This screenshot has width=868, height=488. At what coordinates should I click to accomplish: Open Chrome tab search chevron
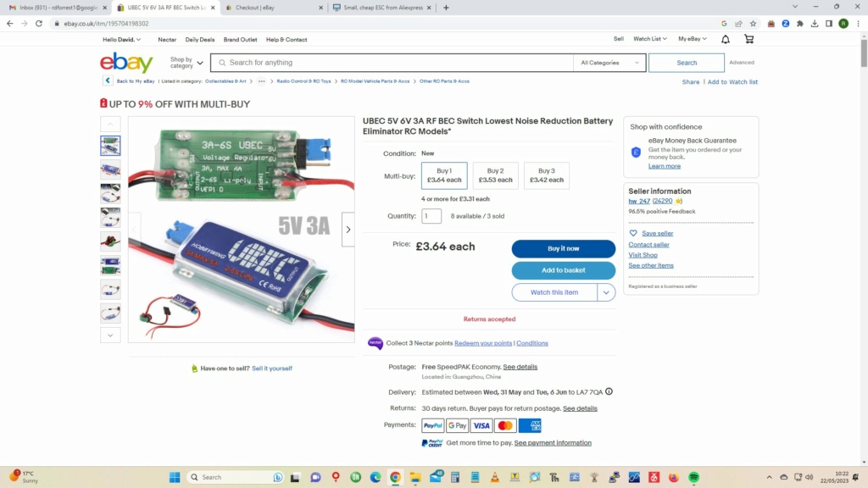[795, 7]
